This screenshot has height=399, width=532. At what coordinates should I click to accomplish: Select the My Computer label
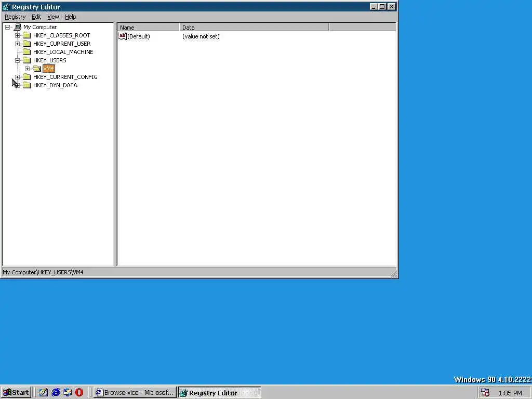tap(40, 27)
